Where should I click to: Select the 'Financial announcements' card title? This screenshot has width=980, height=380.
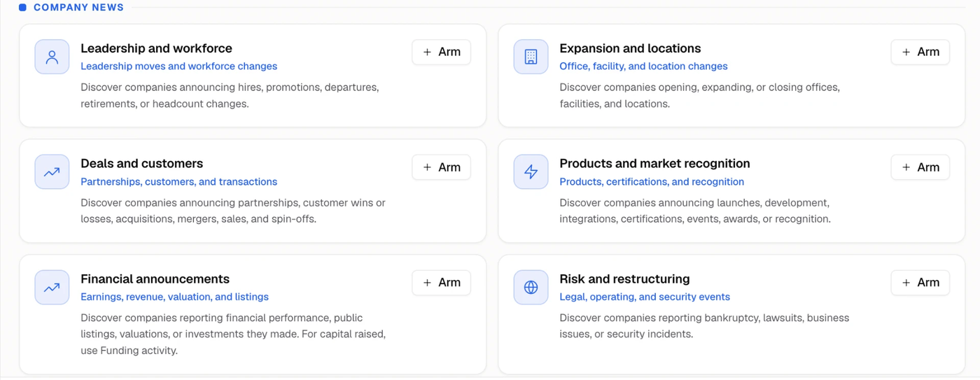[155, 279]
